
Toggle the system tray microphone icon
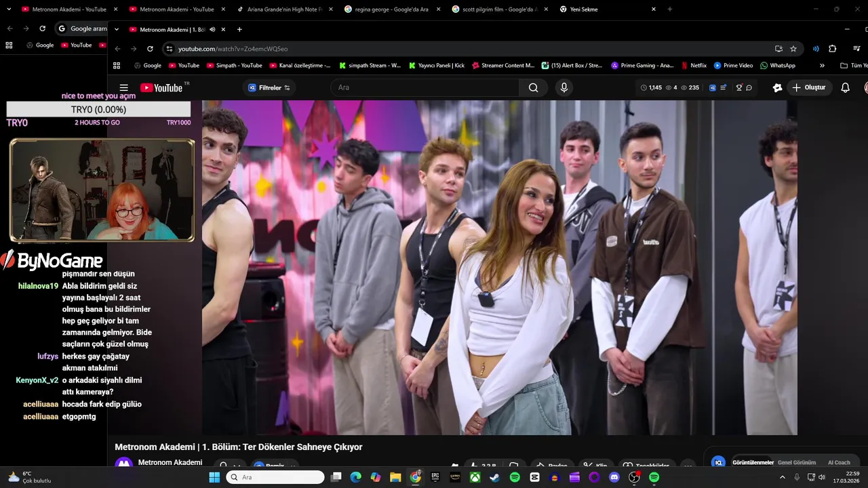[x=797, y=477]
